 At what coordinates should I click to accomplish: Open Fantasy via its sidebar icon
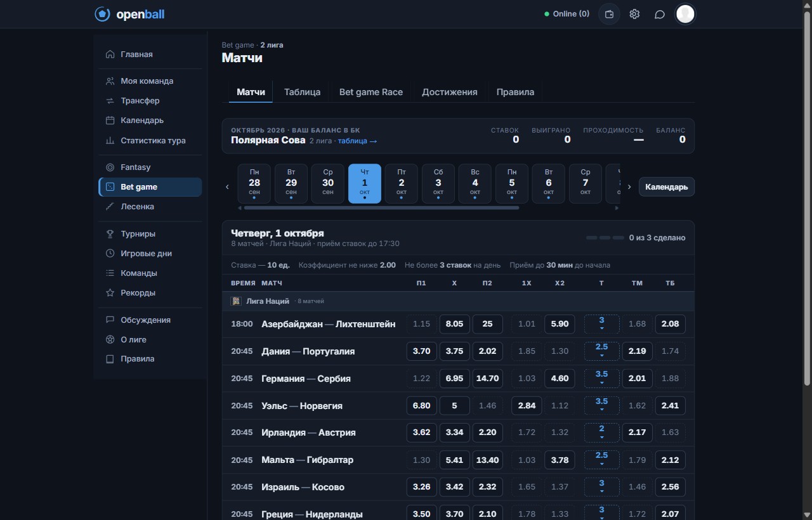(110, 167)
